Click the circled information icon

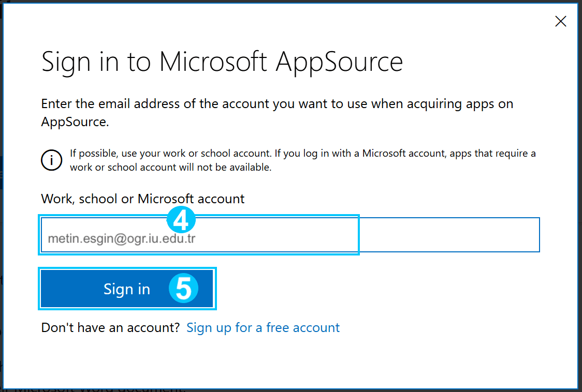(52, 160)
